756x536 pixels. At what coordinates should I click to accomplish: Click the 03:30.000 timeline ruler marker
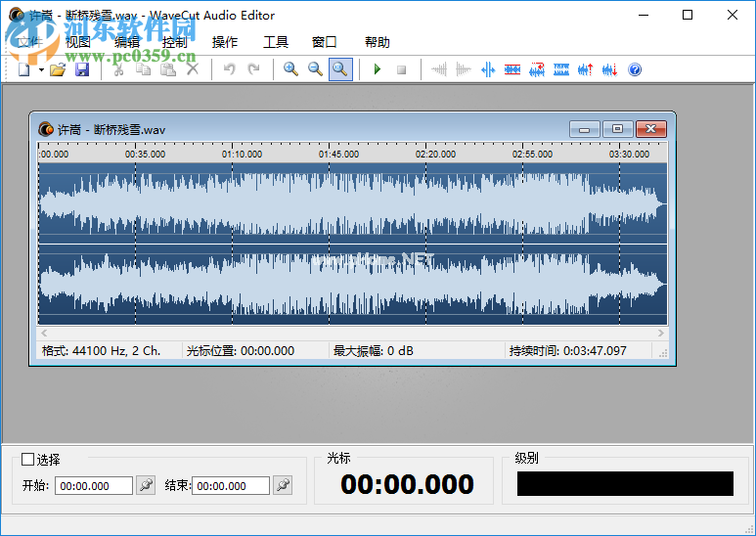point(629,155)
